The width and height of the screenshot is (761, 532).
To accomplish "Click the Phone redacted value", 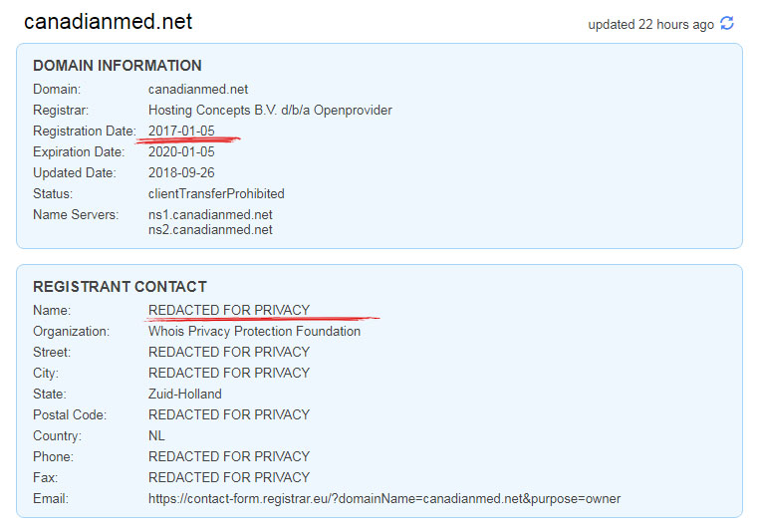I will point(229,456).
